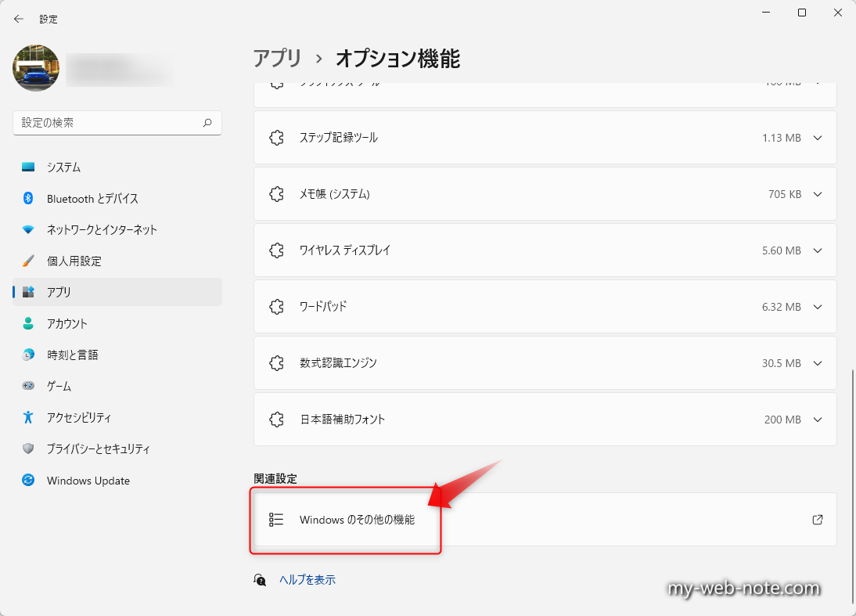
Task: Select 時刻と言語 in the navigation menu
Action: click(x=72, y=355)
